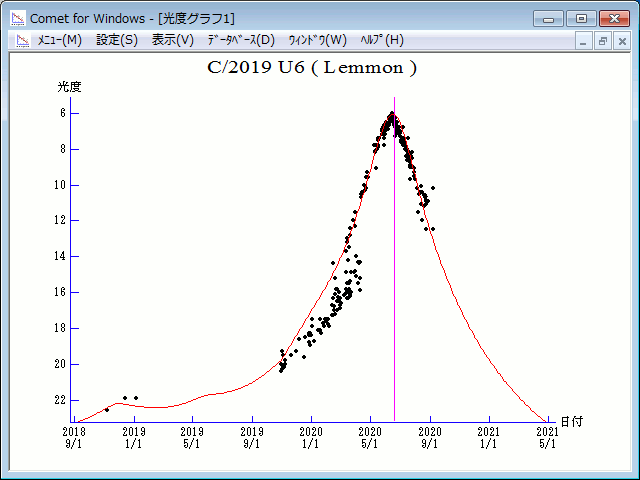Minimize the Comet for Windows application
This screenshot has width=640, height=480.
(x=549, y=18)
